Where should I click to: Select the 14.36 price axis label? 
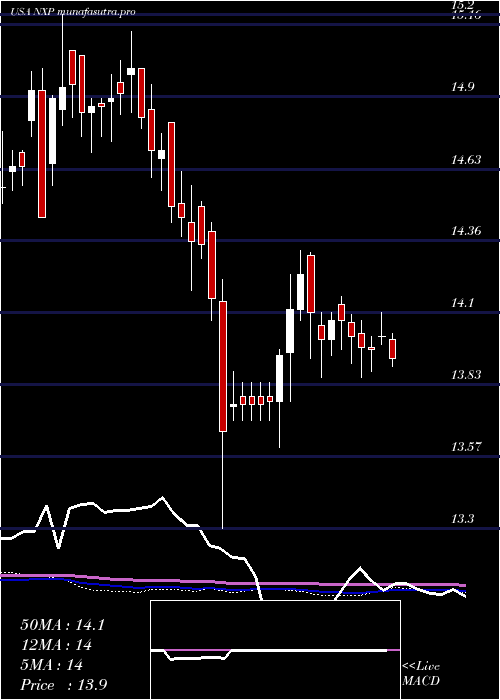point(466,231)
